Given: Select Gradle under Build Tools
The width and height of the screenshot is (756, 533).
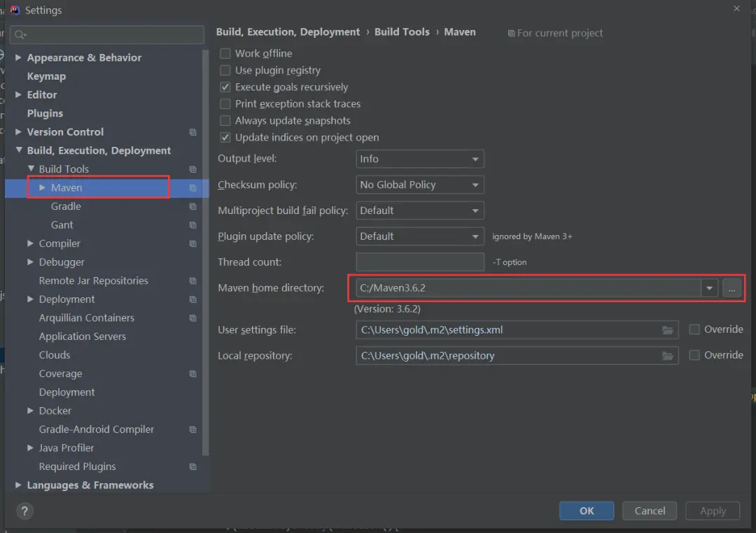Looking at the screenshot, I should point(66,206).
